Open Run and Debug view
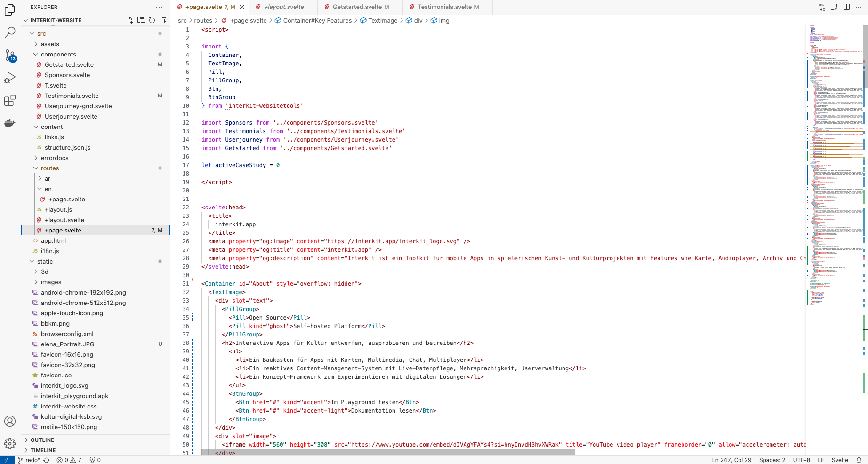Screen dimensions: 868x464 click(x=10, y=78)
